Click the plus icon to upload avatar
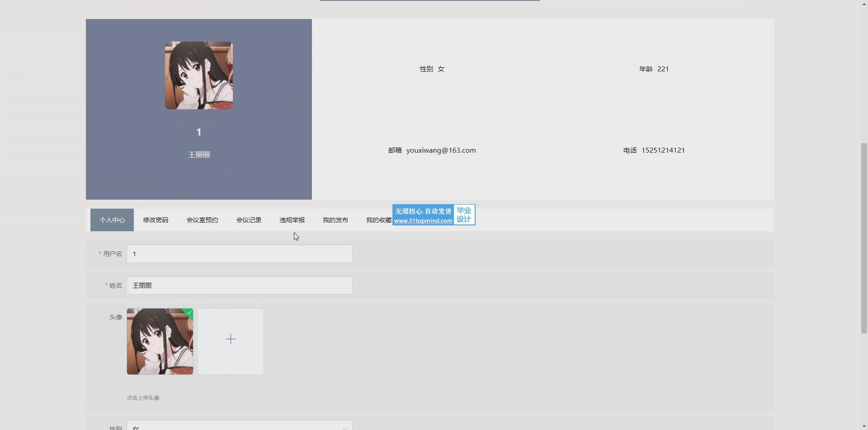The image size is (868, 430). click(231, 340)
